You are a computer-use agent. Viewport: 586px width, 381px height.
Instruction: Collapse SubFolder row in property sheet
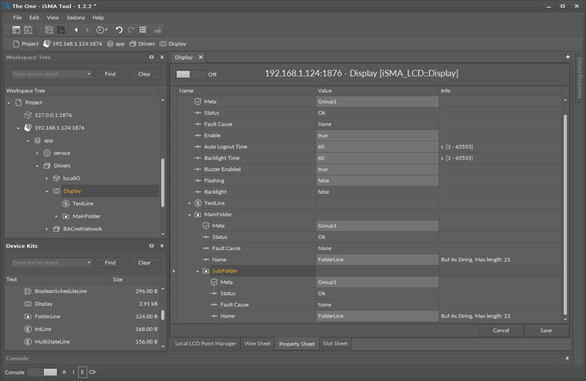(198, 271)
